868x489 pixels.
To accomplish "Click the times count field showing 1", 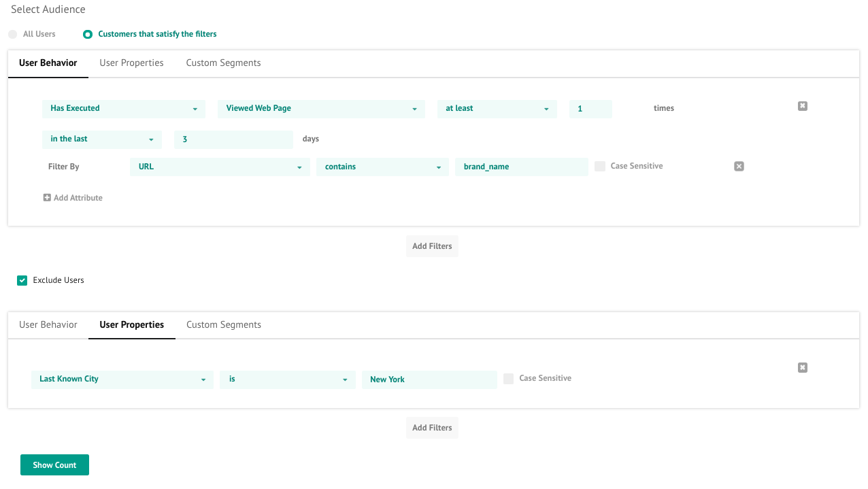I will click(590, 109).
